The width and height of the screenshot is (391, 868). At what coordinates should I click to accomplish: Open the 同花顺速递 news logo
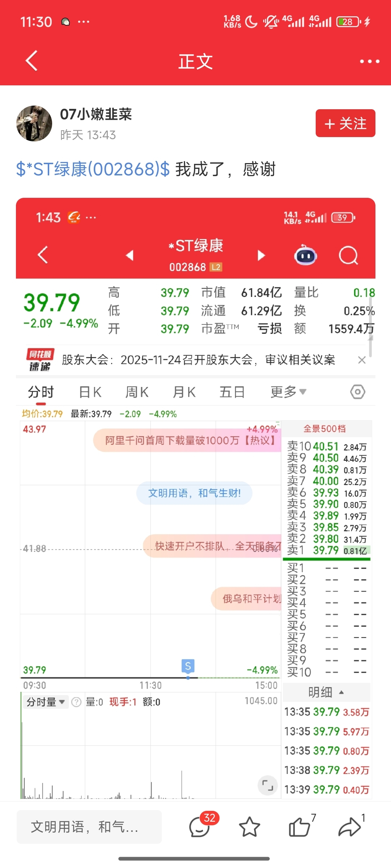tap(40, 360)
